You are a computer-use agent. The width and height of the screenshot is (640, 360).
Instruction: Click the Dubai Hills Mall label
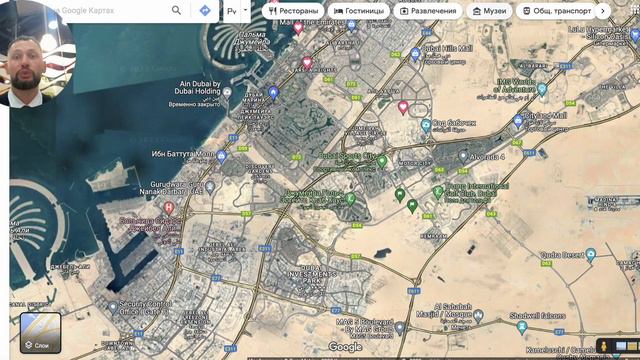(447, 48)
